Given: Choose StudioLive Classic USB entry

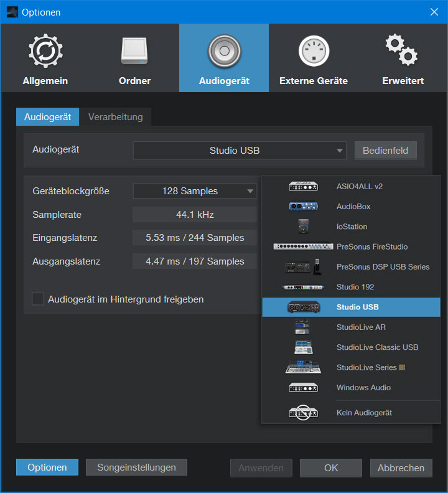Looking at the screenshot, I should click(x=351, y=347).
